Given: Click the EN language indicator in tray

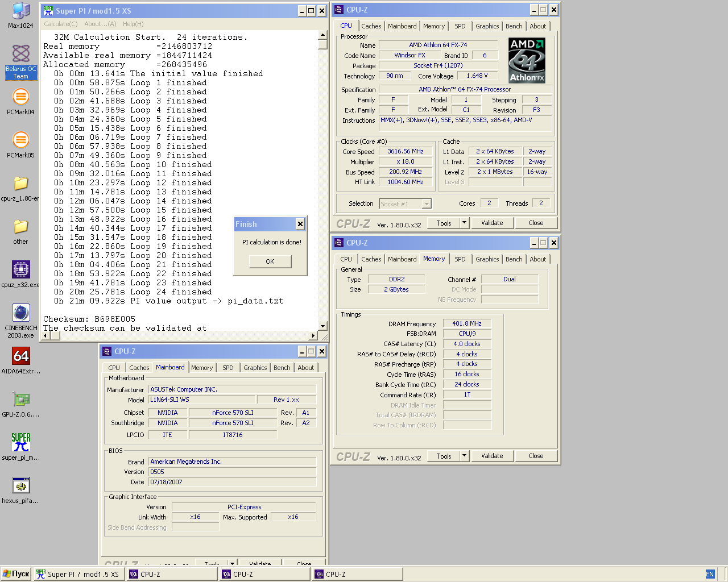Looking at the screenshot, I should tap(710, 574).
